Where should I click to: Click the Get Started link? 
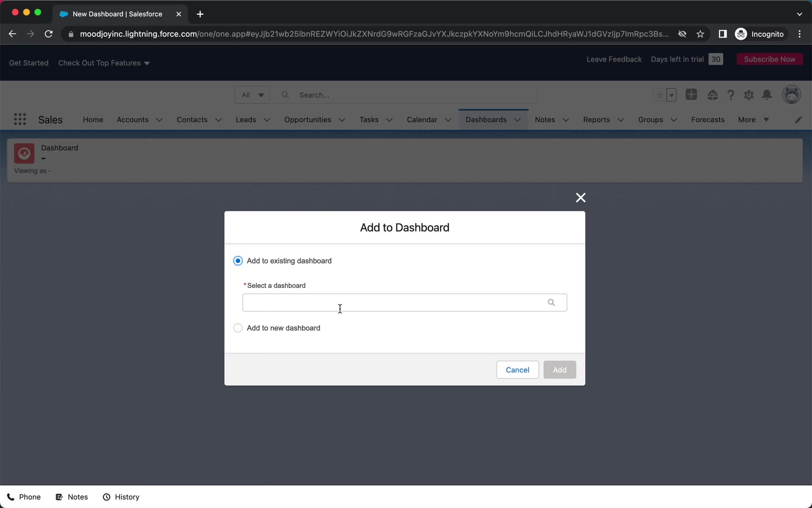pos(29,63)
